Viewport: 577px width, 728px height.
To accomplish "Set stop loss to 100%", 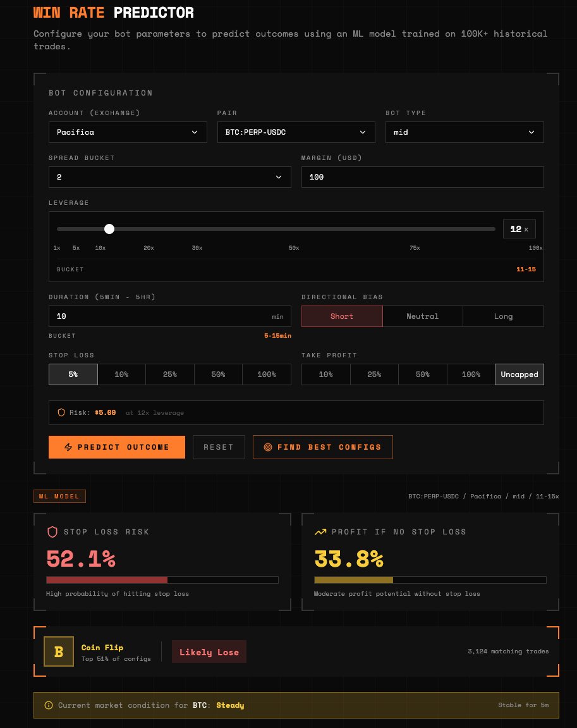I will click(x=267, y=374).
